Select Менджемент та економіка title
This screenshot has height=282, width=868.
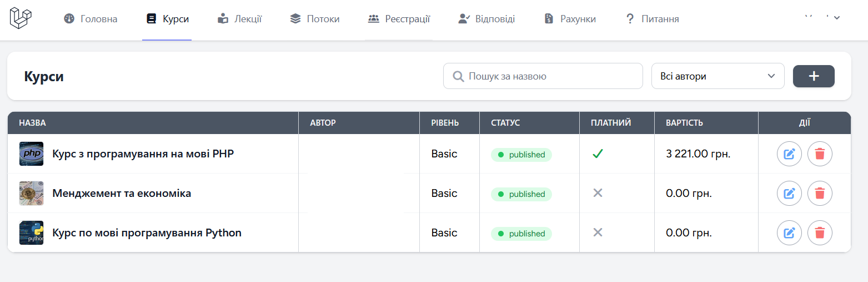(122, 194)
